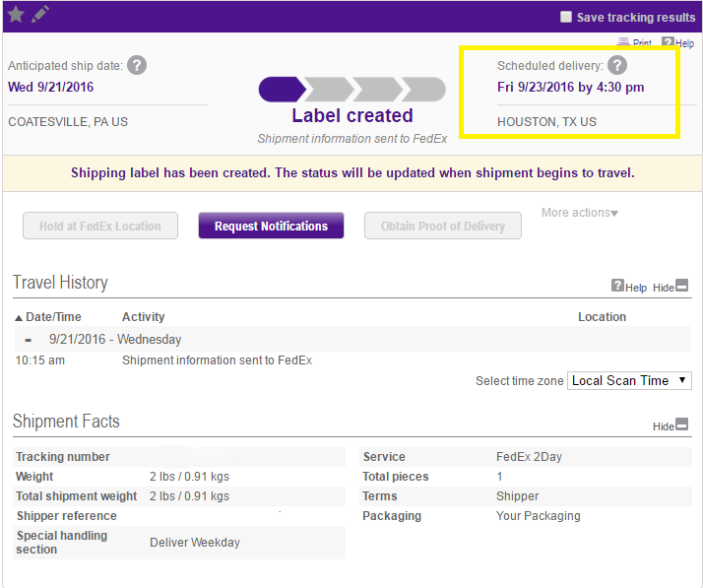Click 'Fri 9/23/2016 by 4:30 pm' delivery date
Screen dimensions: 703x588
571,87
